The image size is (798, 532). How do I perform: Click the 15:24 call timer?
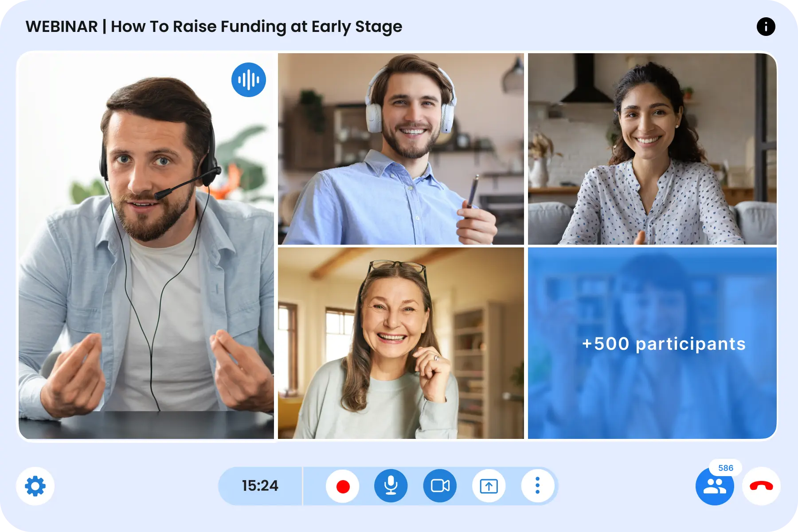260,486
